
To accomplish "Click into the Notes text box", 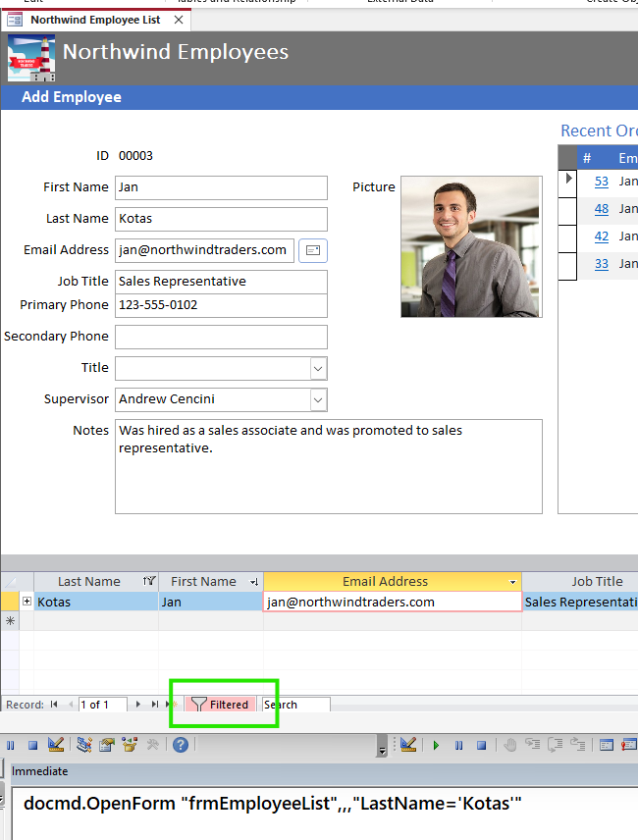I will (x=329, y=466).
